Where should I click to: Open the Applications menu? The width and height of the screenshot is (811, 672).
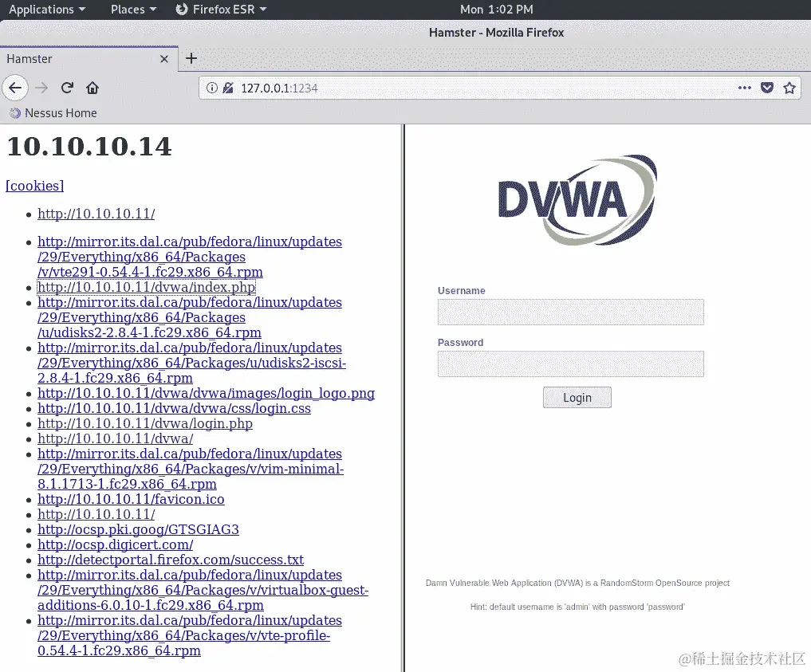tap(47, 10)
